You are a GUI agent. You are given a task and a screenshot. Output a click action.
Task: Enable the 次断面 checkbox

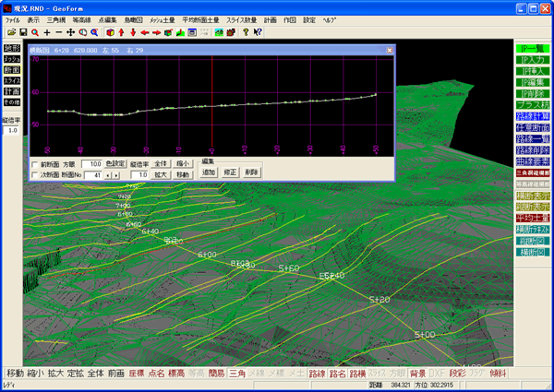[35, 174]
